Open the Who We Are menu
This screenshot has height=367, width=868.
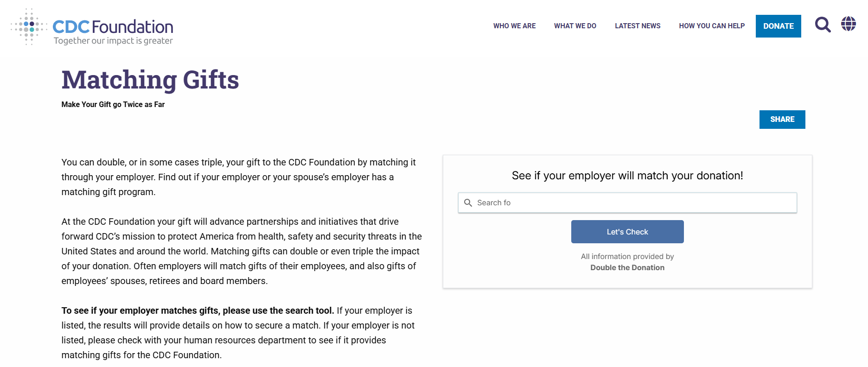[514, 26]
